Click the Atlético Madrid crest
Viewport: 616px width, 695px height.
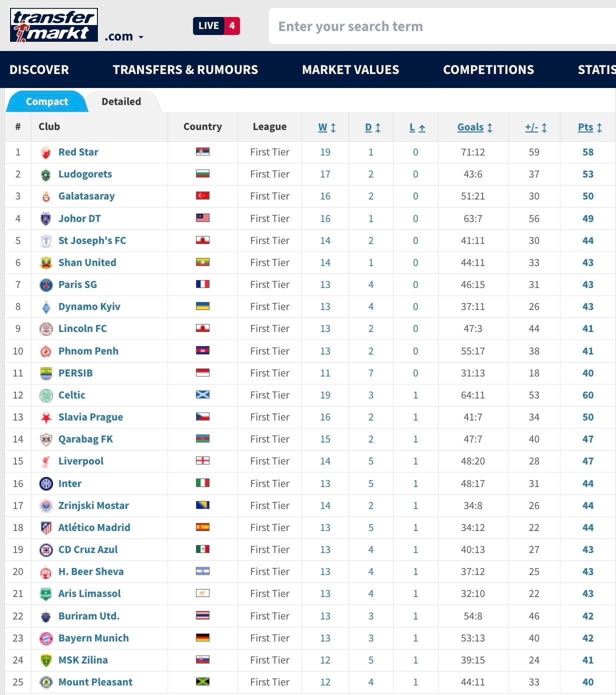46,528
